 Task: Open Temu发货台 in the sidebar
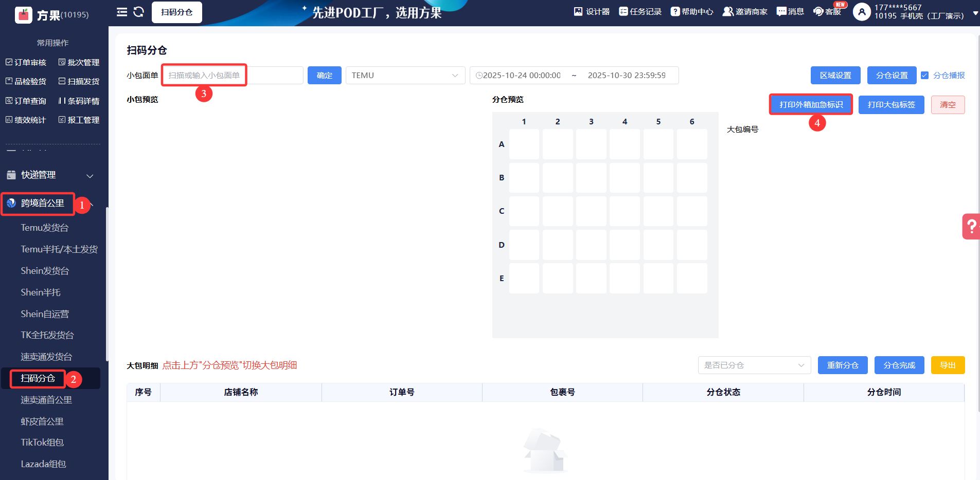pyautogui.click(x=45, y=228)
